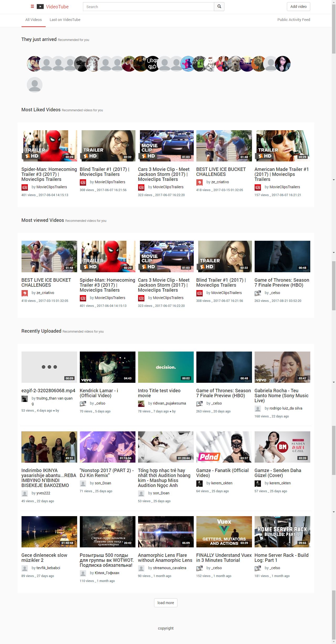
Task: Open the Arabic-script avatar in They just arrived
Action: click(x=153, y=64)
